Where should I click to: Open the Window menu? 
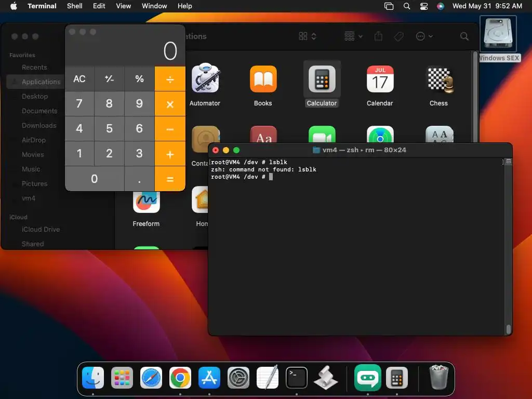point(154,6)
